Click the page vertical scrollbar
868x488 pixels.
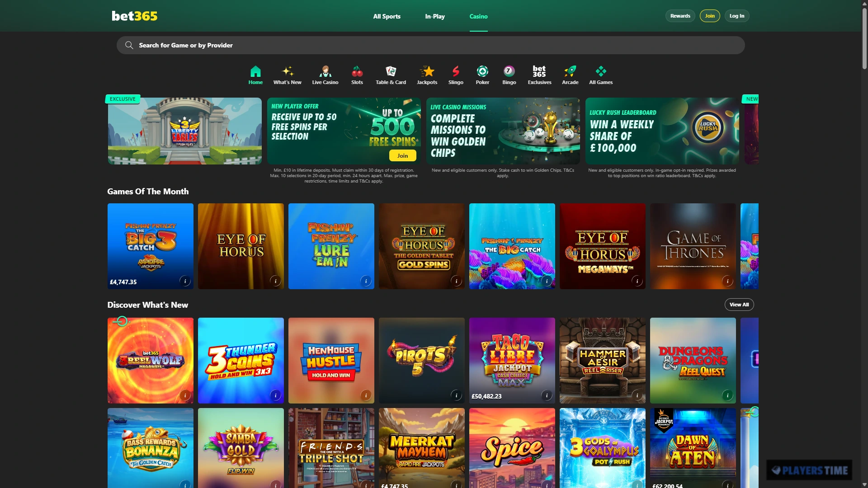tap(864, 38)
